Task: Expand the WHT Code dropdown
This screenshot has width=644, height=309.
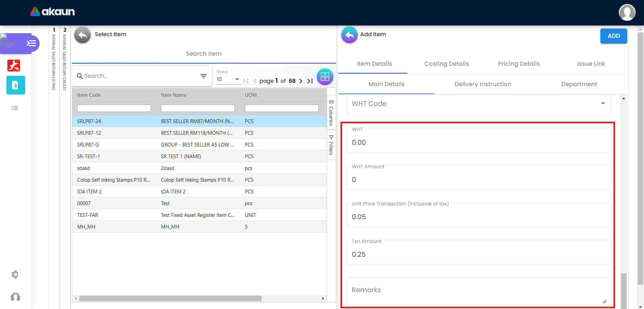Action: 603,104
